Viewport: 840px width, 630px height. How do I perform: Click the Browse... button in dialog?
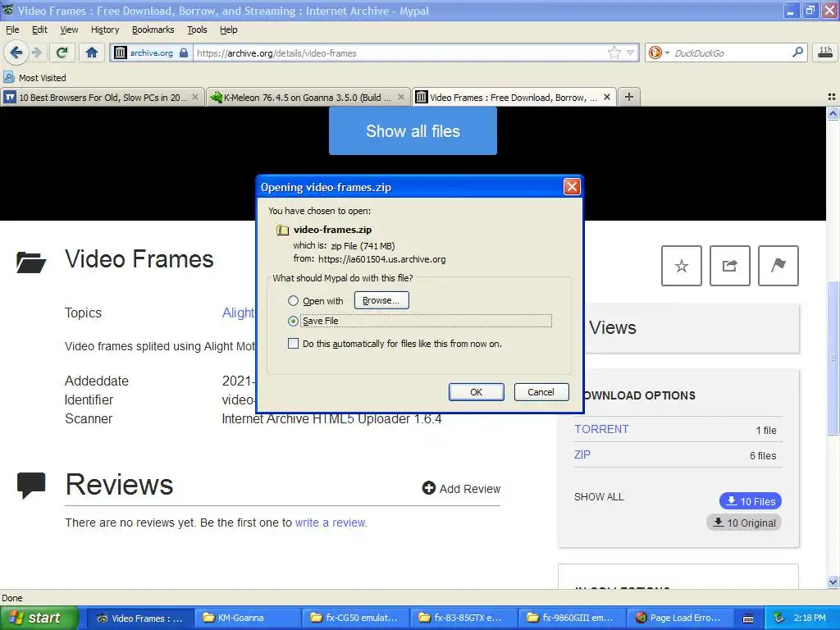tap(381, 300)
